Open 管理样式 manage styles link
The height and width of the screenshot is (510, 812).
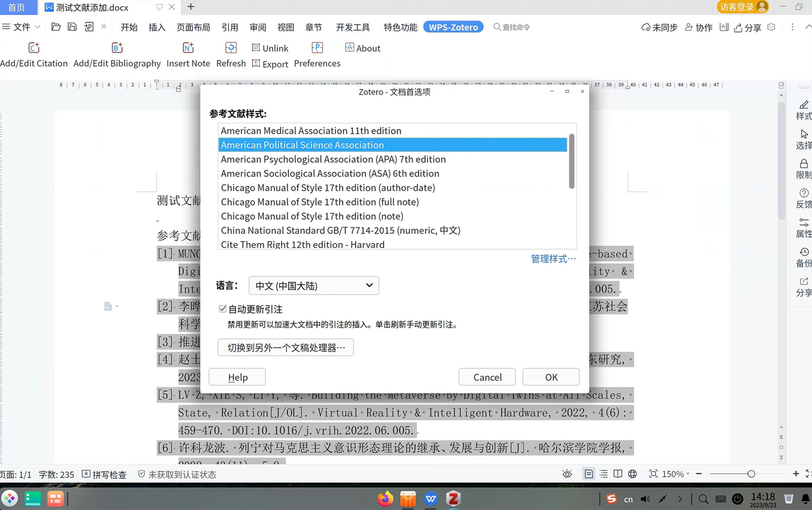(553, 258)
